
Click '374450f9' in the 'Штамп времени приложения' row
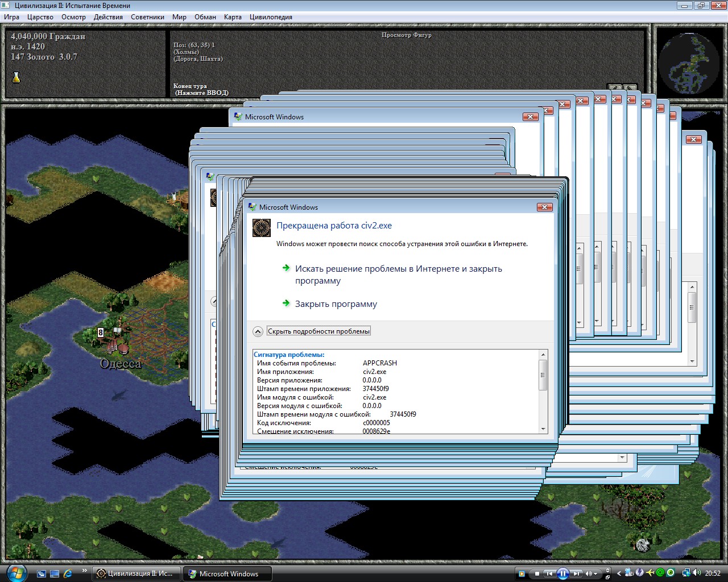[376, 389]
